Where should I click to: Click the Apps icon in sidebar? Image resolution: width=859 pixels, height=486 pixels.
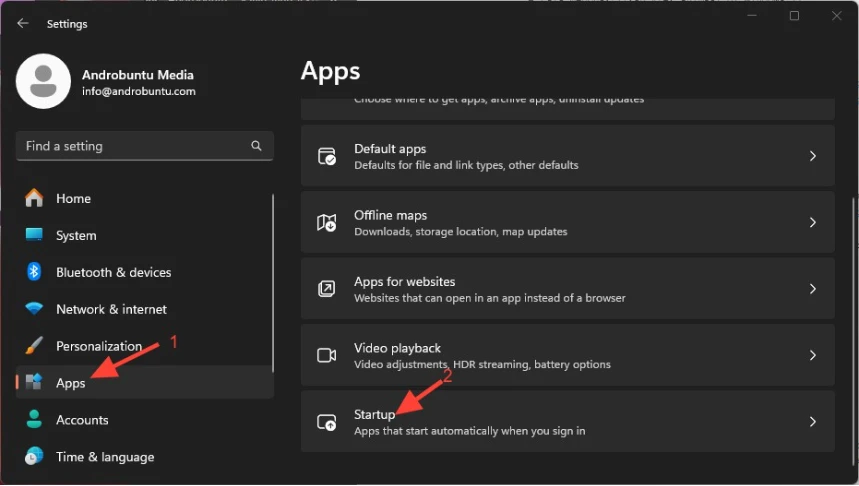(x=34, y=382)
